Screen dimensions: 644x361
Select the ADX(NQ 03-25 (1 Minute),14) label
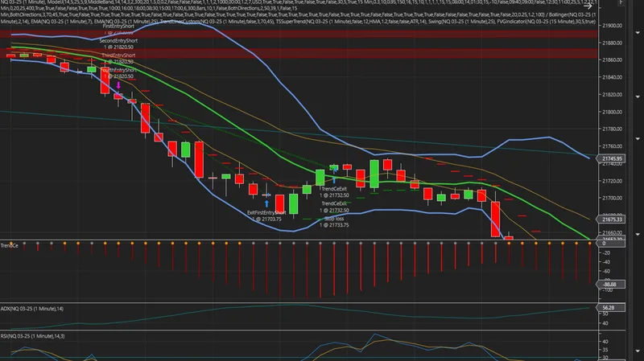[x=32, y=309]
